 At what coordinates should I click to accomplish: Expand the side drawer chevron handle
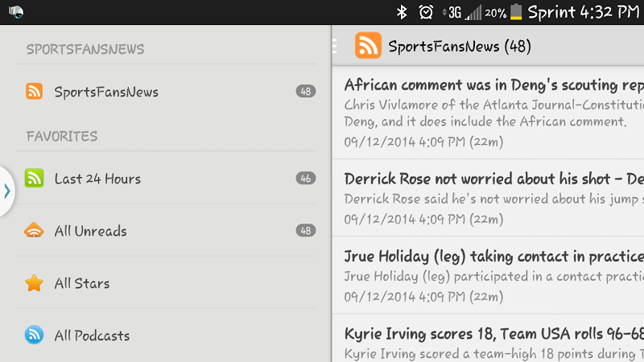tap(7, 191)
